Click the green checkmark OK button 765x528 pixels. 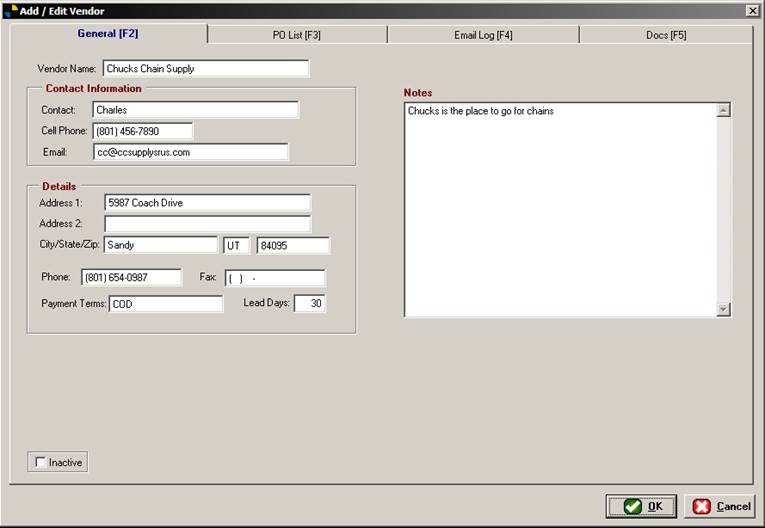[x=641, y=506]
